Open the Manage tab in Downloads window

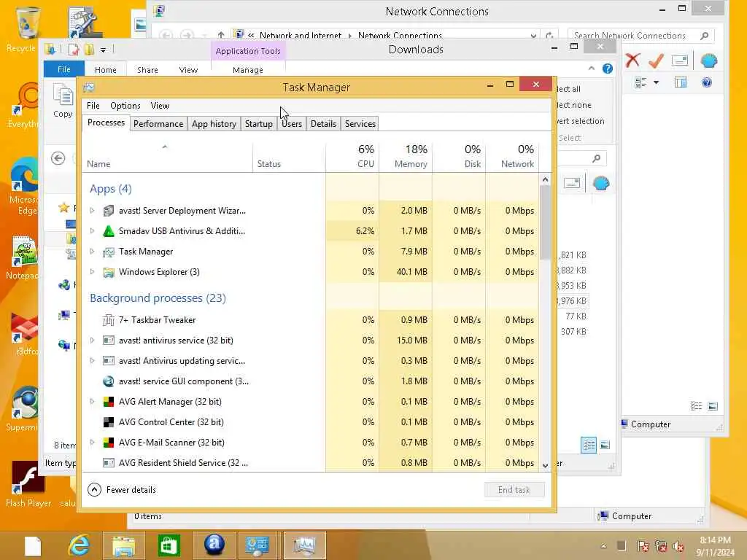click(x=248, y=70)
